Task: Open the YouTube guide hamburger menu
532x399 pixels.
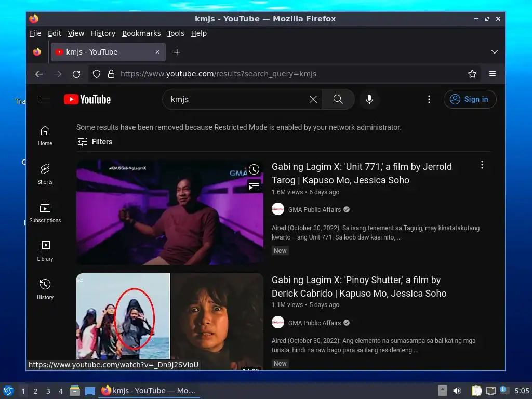Action: 45,99
